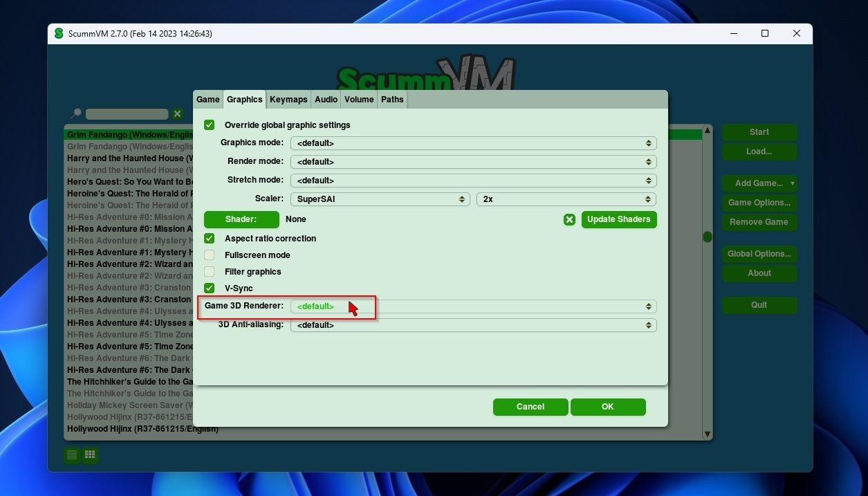Click the search magnifier icon

pos(76,113)
